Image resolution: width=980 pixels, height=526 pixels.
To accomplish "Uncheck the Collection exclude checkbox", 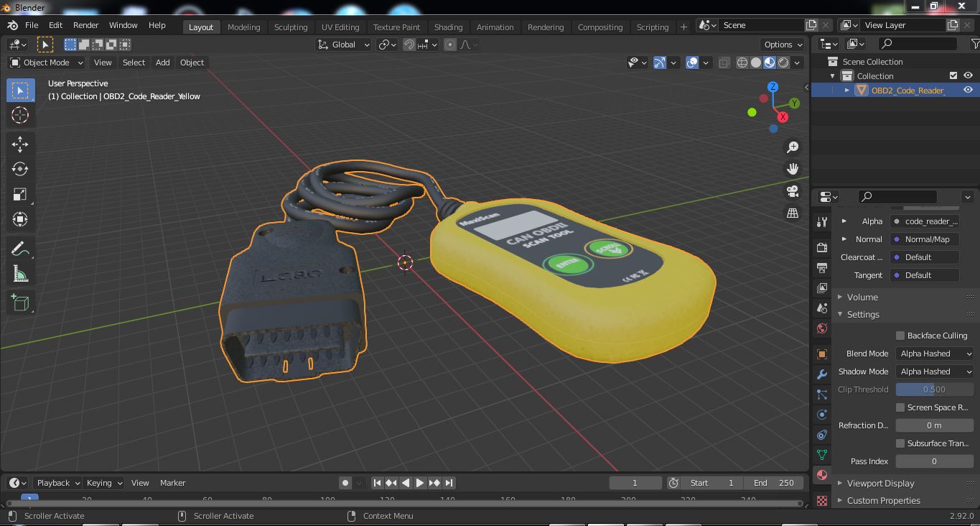I will coord(953,75).
